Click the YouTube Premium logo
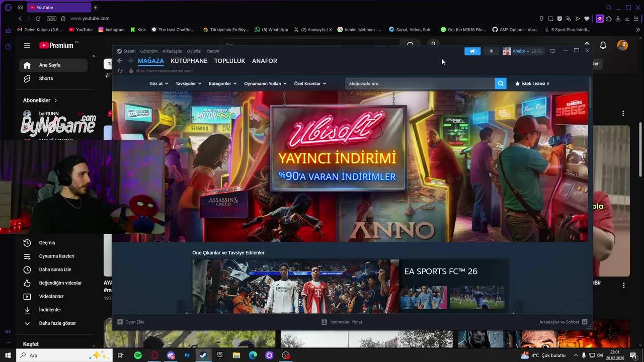The image size is (644, 362). coord(57,45)
